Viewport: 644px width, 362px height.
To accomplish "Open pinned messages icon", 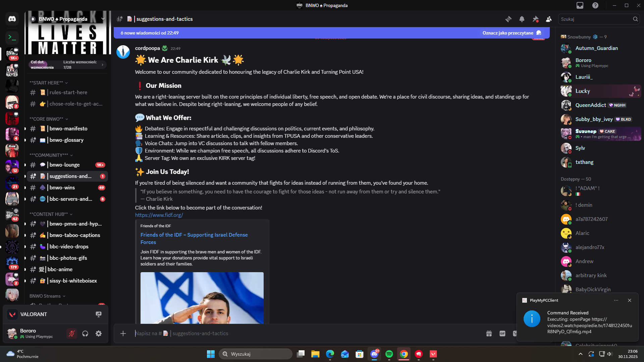I will pos(535,19).
